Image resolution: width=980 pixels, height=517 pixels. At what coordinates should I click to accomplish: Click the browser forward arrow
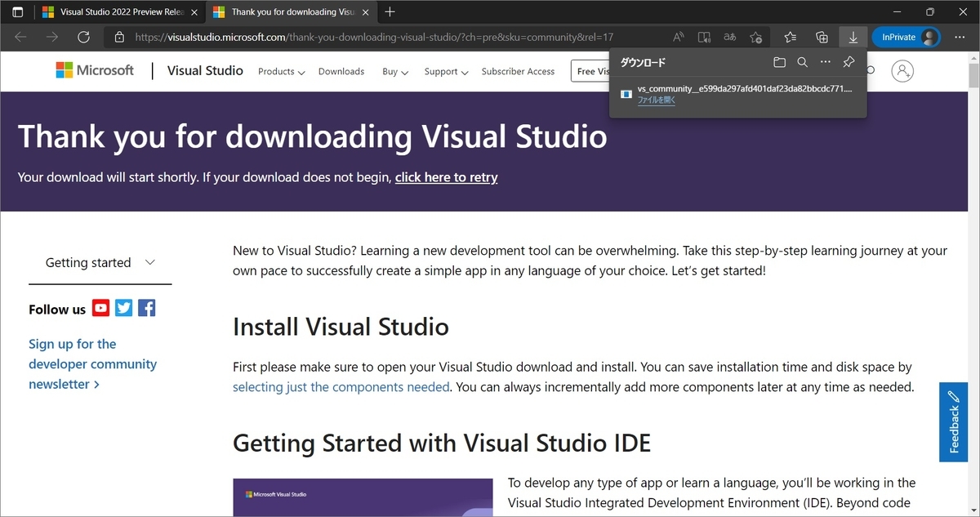tap(52, 38)
